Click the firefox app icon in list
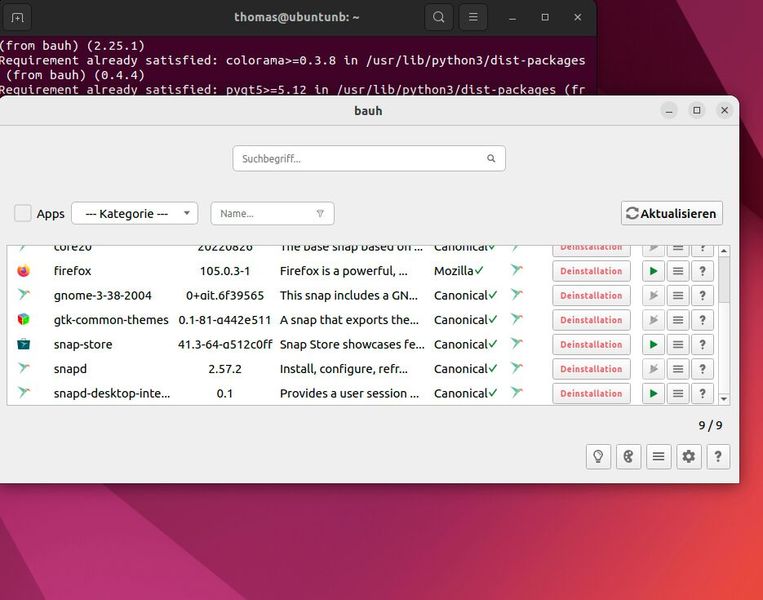This screenshot has width=763, height=600. coord(23,271)
